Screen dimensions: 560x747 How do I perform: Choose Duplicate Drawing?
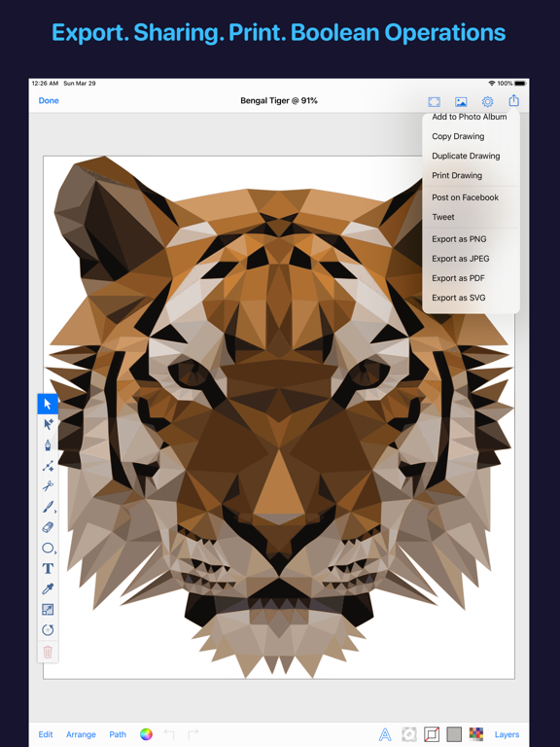[x=466, y=156]
